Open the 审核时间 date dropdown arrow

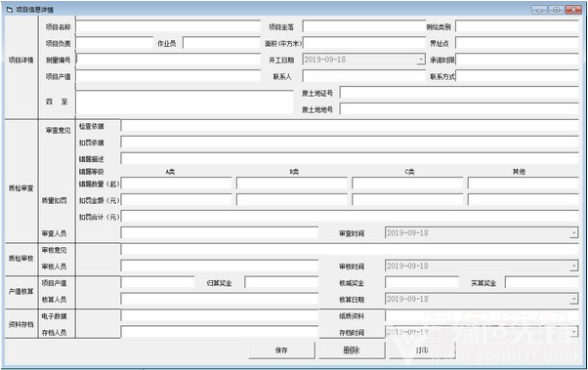click(x=573, y=267)
